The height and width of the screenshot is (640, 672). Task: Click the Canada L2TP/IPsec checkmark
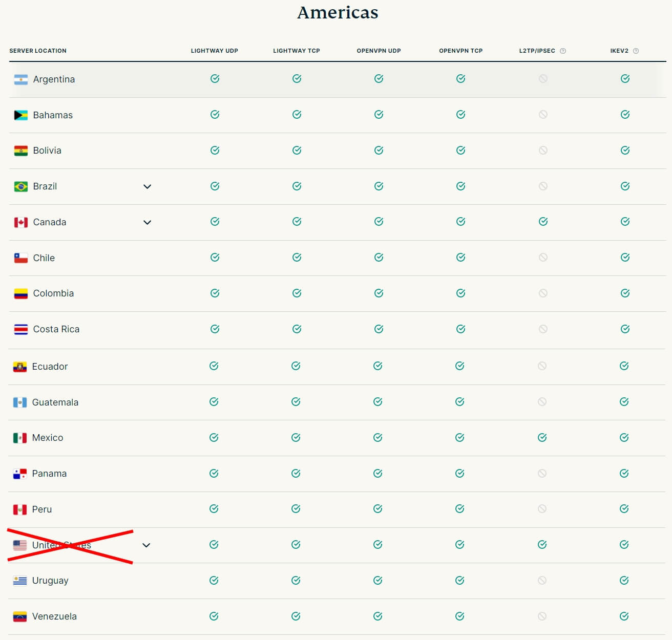(x=543, y=222)
